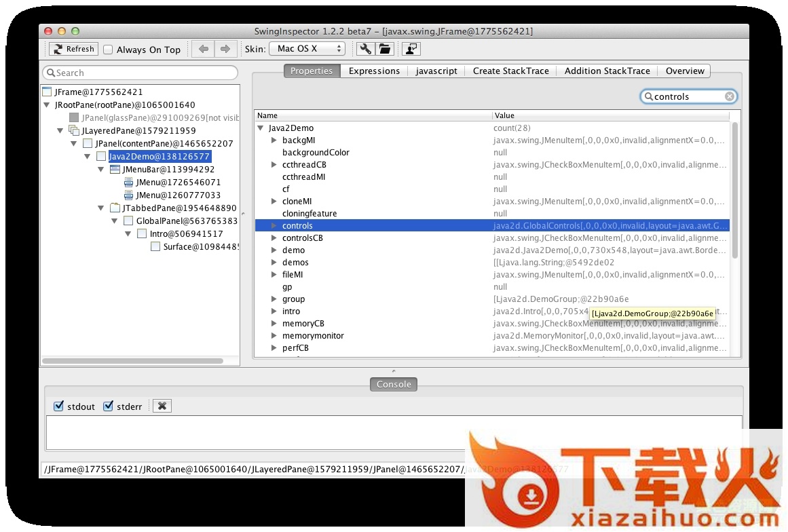Click the back arrow navigation icon
The image size is (788, 532).
203,49
